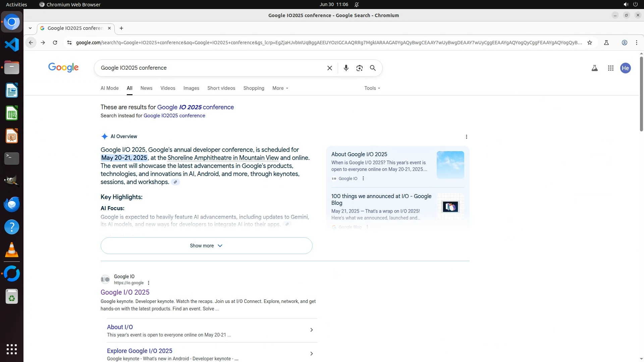This screenshot has height=362, width=644.
Task: Open the Google apps grid icon
Action: click(x=610, y=68)
